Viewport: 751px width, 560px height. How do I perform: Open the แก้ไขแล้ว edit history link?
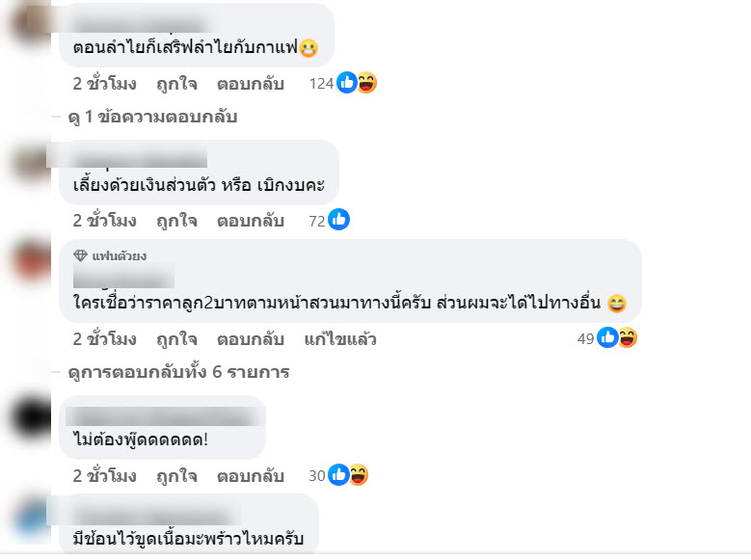pos(339,339)
